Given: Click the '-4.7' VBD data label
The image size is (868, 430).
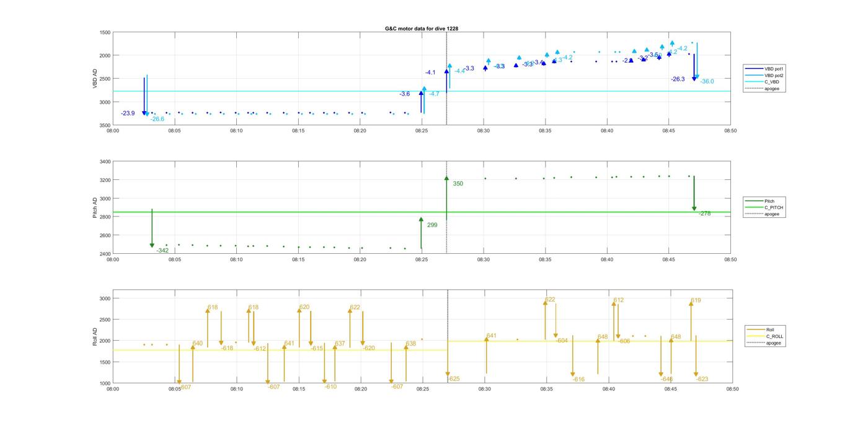Looking at the screenshot, I should click(433, 94).
